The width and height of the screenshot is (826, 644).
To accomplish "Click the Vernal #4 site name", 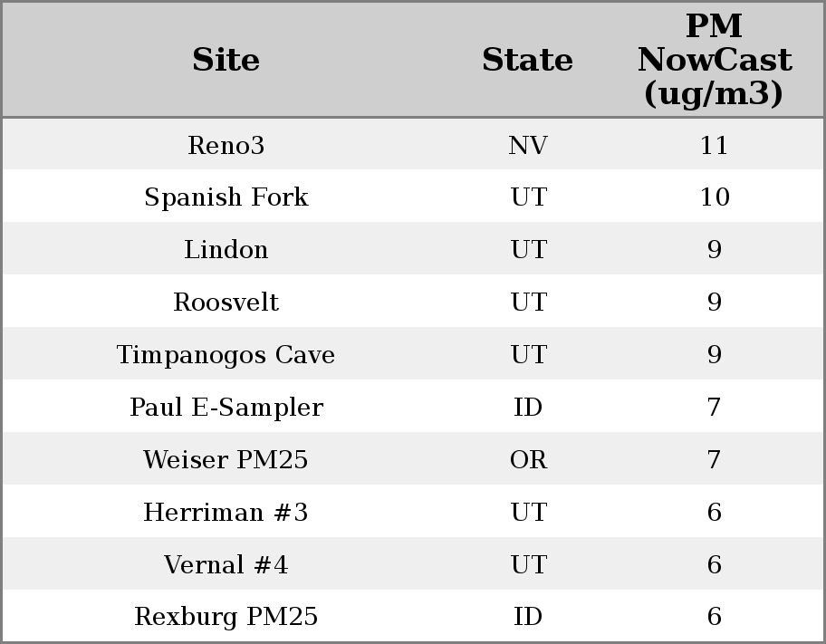I will tap(226, 565).
